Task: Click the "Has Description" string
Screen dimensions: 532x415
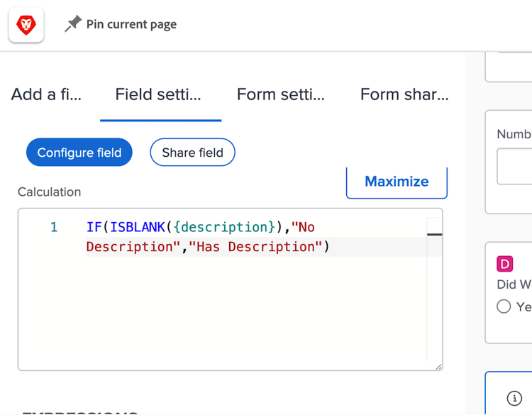Action: click(x=255, y=247)
